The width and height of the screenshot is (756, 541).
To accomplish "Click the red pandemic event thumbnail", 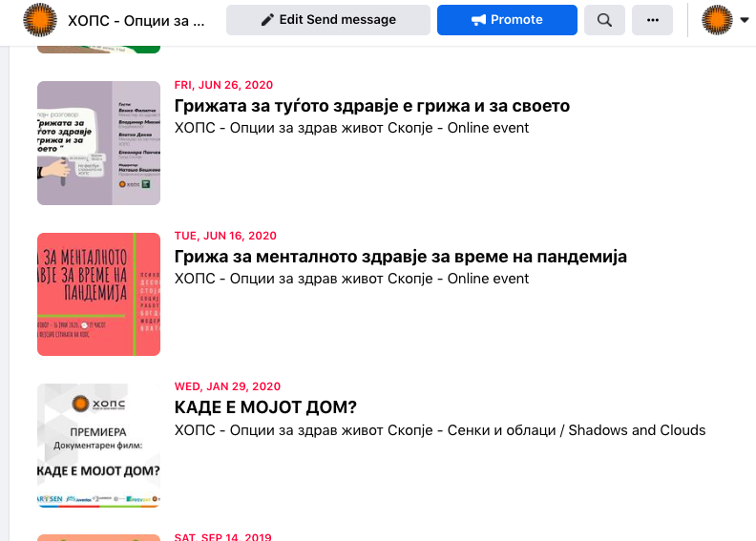I will tap(98, 294).
